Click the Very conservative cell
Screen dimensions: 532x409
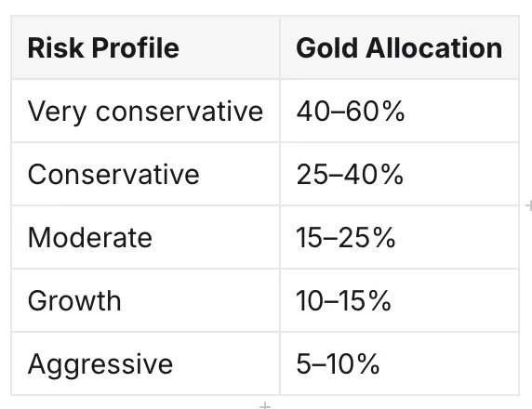coord(145,111)
